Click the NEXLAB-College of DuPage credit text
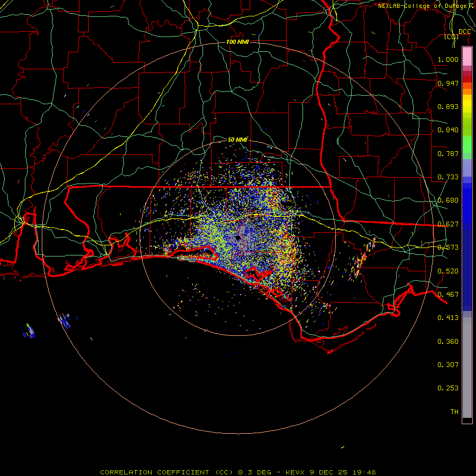The height and width of the screenshot is (476, 476). coord(426,6)
